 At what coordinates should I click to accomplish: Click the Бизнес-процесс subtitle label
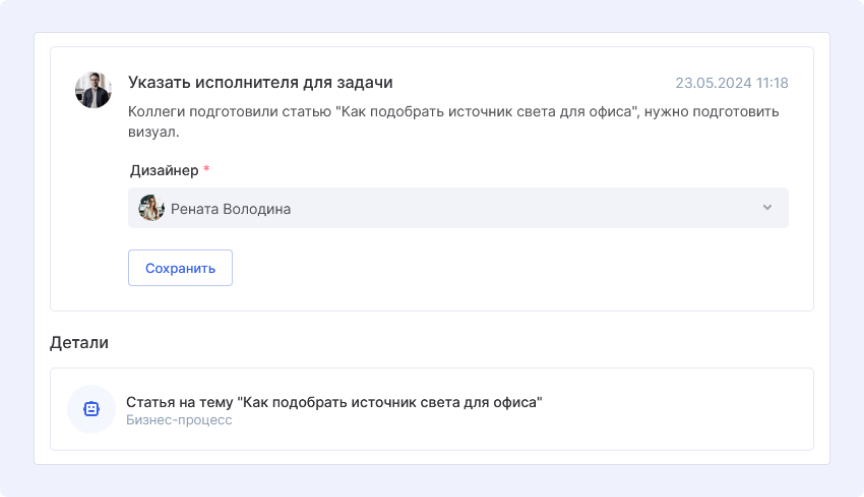pos(179,420)
